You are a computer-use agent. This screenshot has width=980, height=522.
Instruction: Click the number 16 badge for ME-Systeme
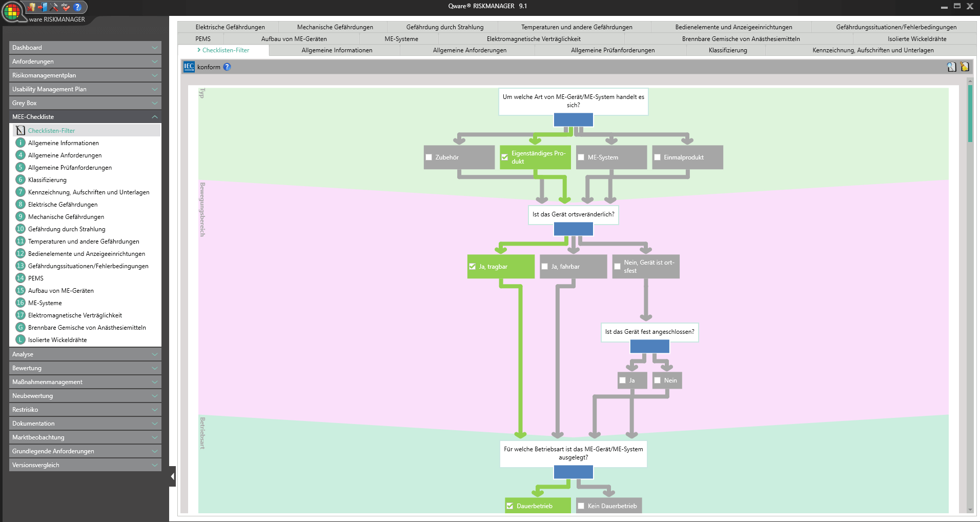pos(21,303)
